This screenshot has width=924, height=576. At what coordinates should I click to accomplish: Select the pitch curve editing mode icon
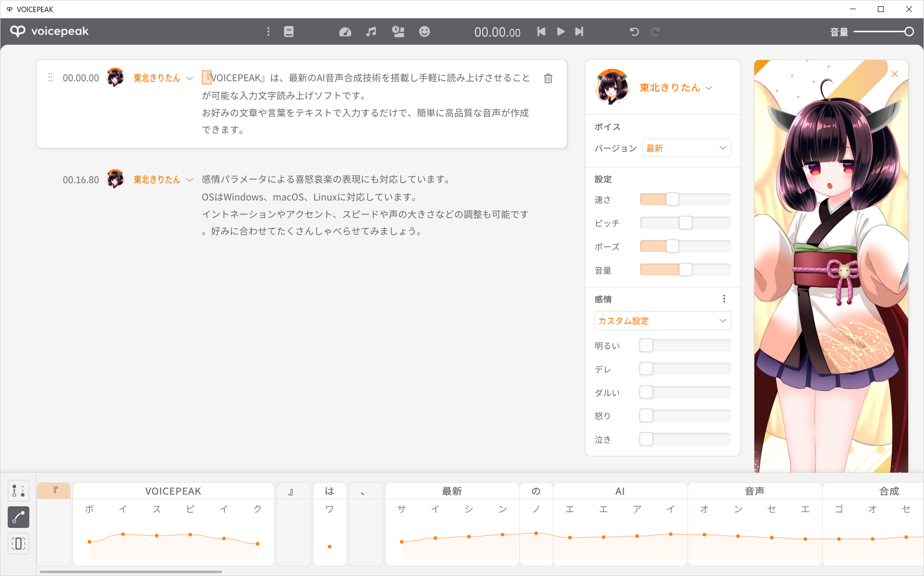19,517
